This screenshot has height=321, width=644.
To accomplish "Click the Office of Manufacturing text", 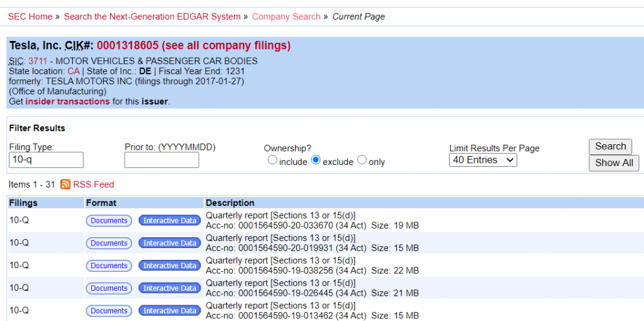I will tap(57, 91).
